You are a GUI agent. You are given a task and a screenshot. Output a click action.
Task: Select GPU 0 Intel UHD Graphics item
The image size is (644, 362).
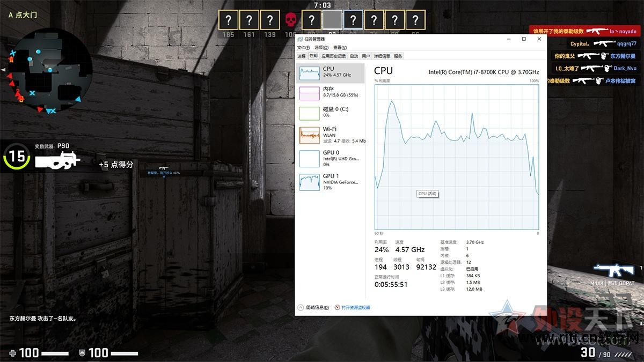331,158
